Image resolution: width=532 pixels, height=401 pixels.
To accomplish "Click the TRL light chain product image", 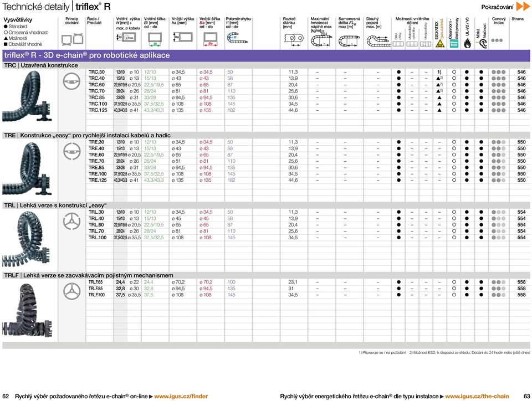I will coord(27,239).
